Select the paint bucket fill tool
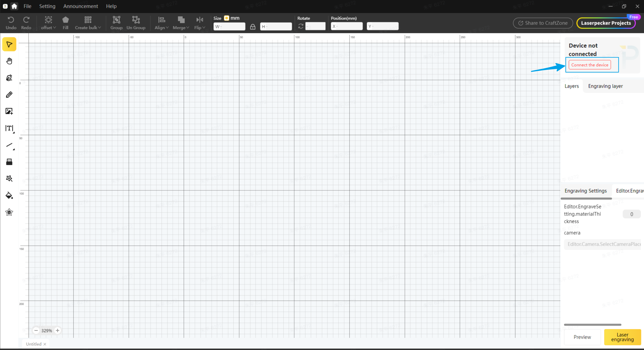644x350 pixels. tap(9, 195)
